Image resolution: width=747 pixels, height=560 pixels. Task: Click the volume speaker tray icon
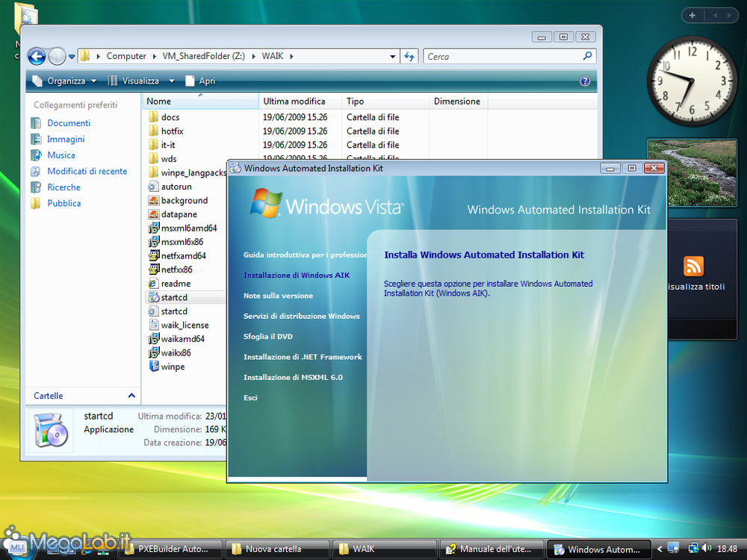click(707, 549)
